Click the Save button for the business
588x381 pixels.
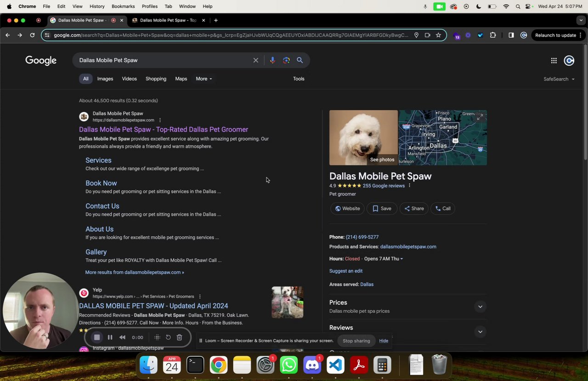(x=382, y=209)
